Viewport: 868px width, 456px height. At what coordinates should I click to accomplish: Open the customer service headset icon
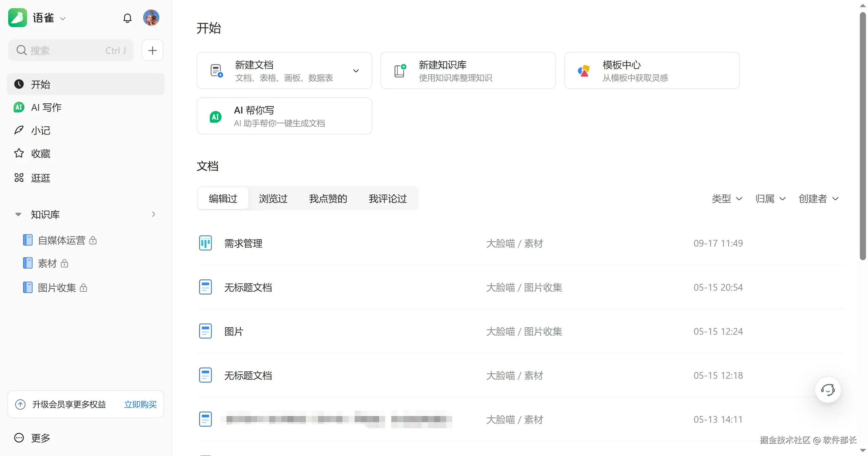827,390
